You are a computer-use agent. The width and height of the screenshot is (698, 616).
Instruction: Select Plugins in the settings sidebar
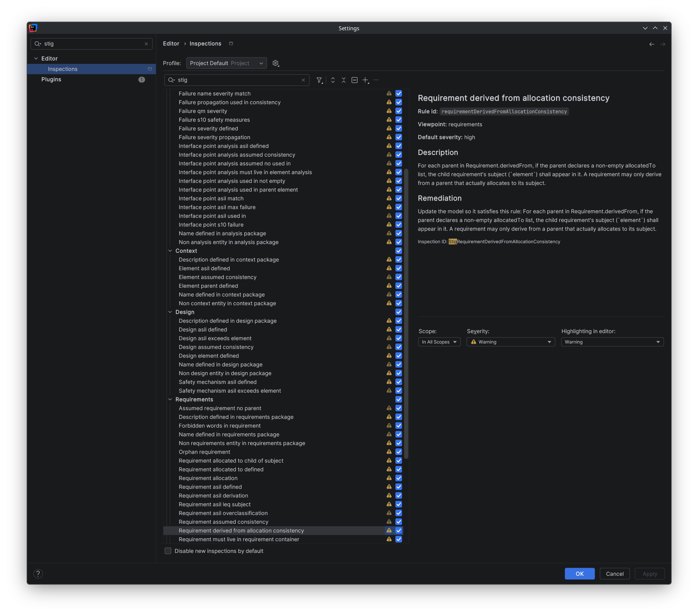point(92,80)
